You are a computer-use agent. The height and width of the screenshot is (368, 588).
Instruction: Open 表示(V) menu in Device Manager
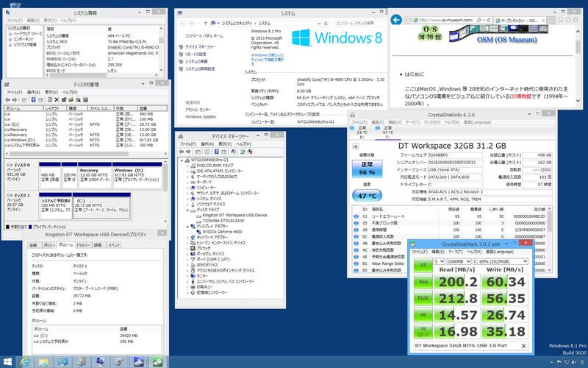coord(225,144)
